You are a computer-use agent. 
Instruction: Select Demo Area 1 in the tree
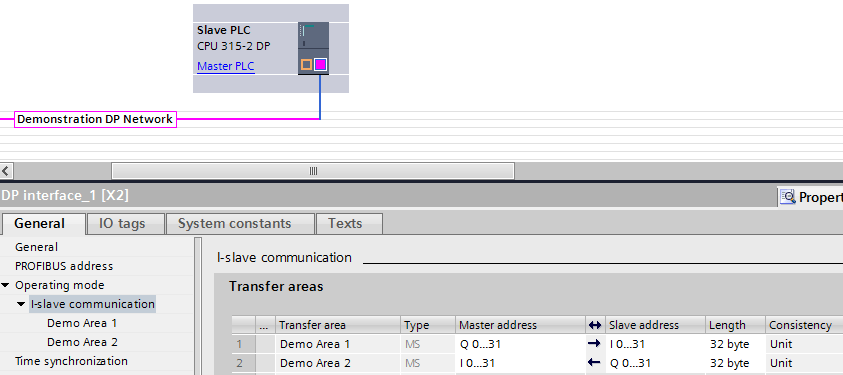pos(82,323)
